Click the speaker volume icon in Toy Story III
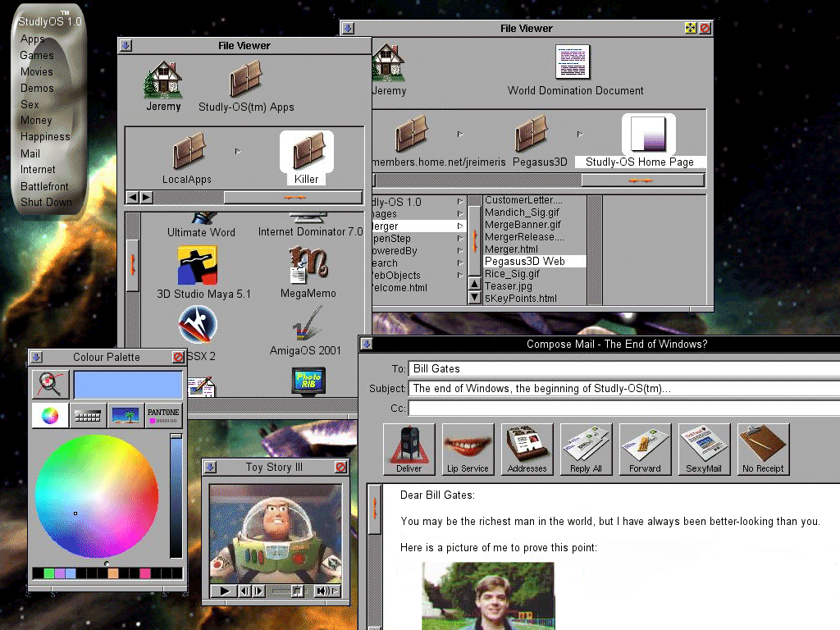Screen dimensions: 840x630 (x=322, y=591)
